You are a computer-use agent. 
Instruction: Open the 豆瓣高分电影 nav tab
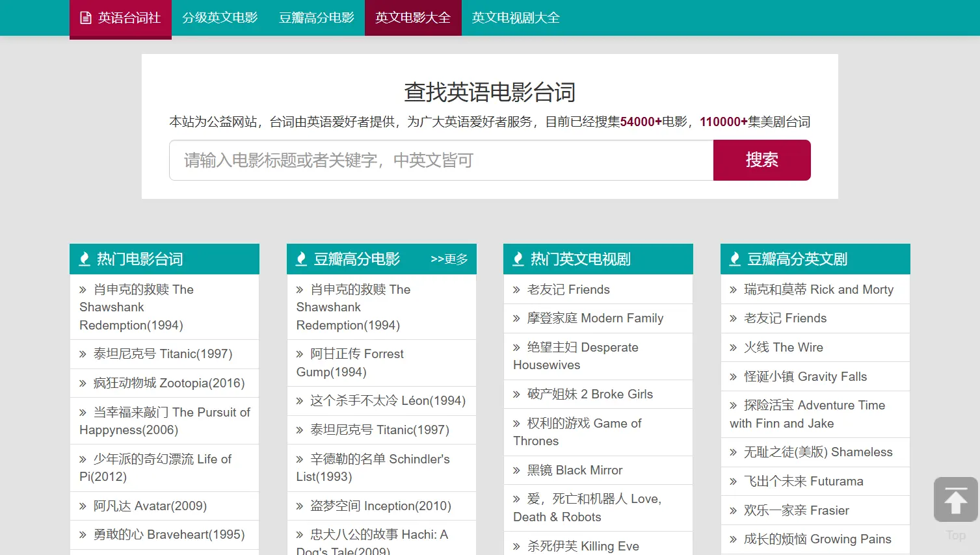tap(317, 18)
